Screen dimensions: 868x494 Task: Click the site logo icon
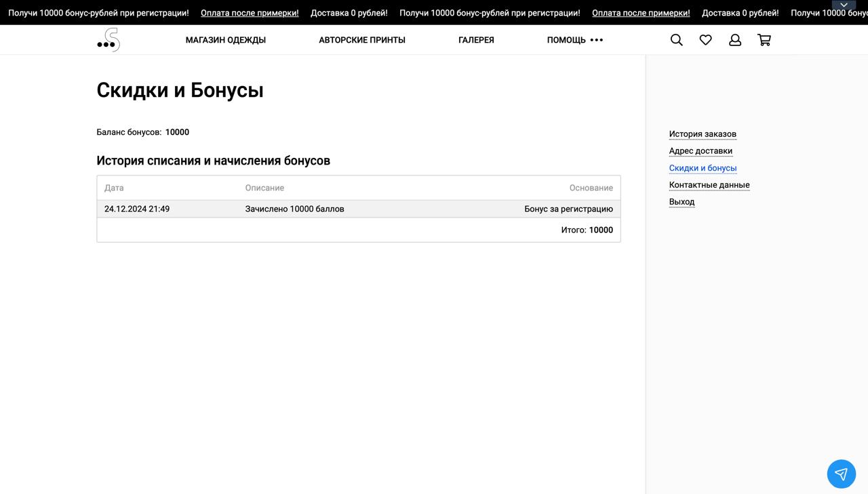click(108, 40)
